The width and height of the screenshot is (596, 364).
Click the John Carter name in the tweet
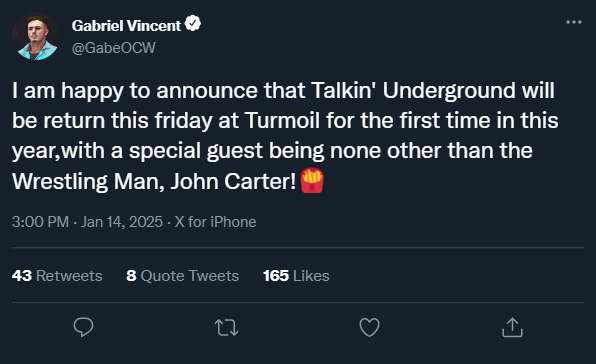[233, 181]
